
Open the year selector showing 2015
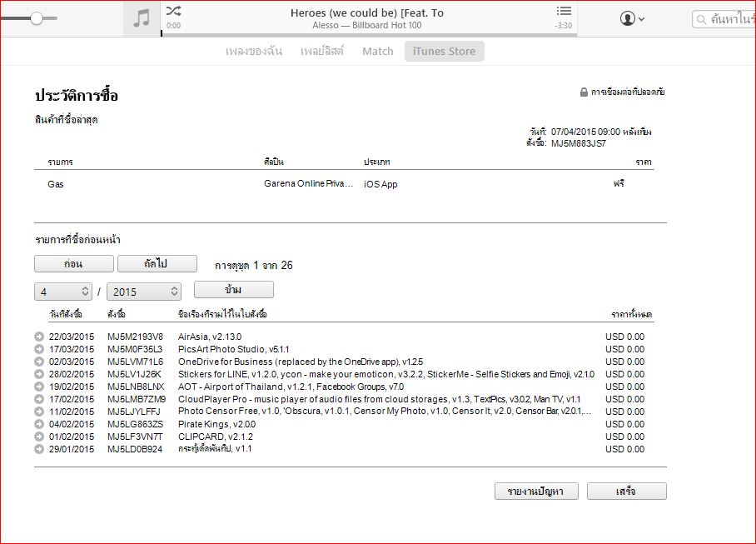click(144, 292)
